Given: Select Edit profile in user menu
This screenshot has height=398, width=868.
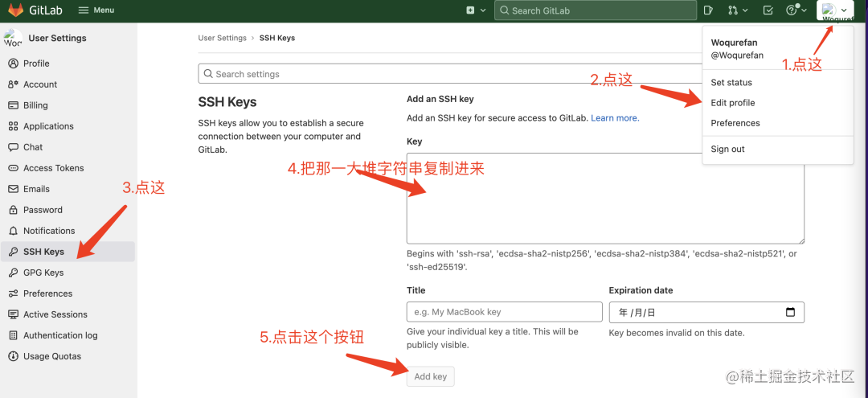Looking at the screenshot, I should [733, 103].
